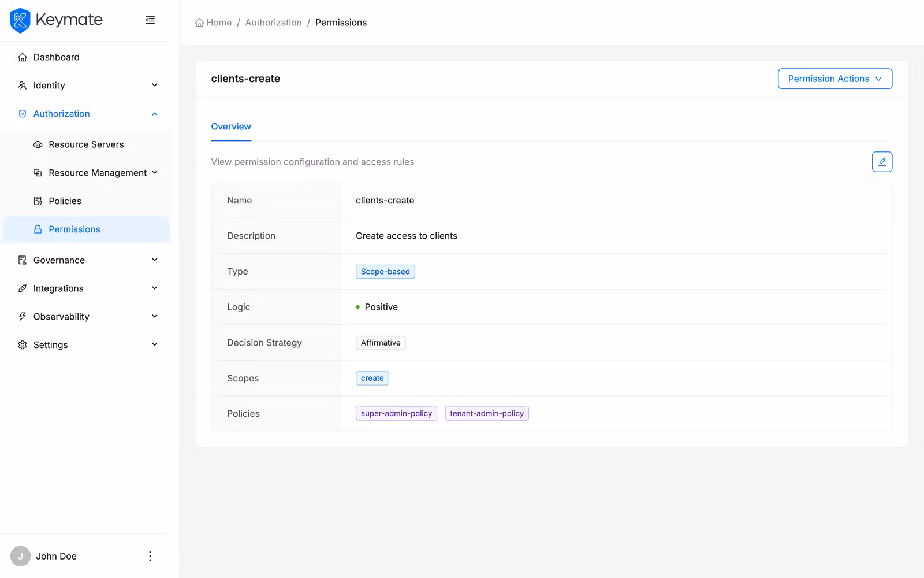
Task: Select the Resource Servers icon in the sidebar
Action: point(38,144)
